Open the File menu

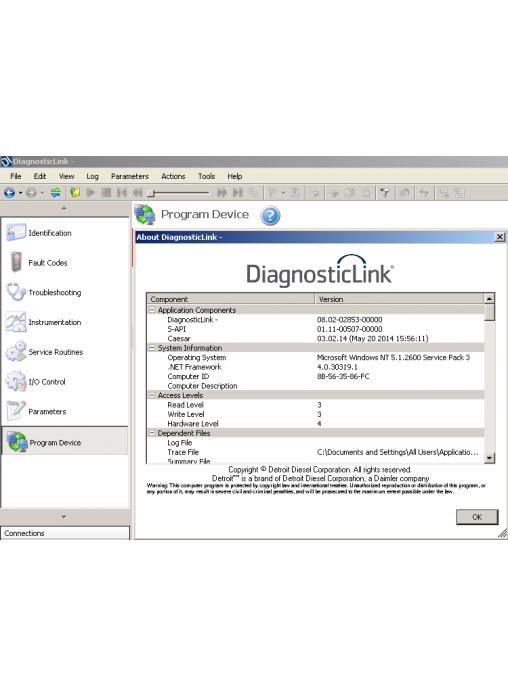(16, 176)
